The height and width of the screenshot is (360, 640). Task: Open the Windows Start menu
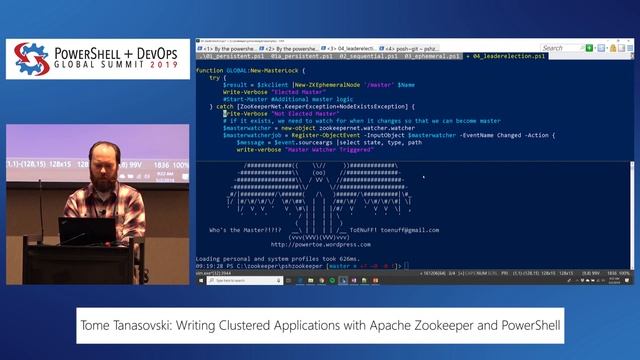tap(201, 280)
